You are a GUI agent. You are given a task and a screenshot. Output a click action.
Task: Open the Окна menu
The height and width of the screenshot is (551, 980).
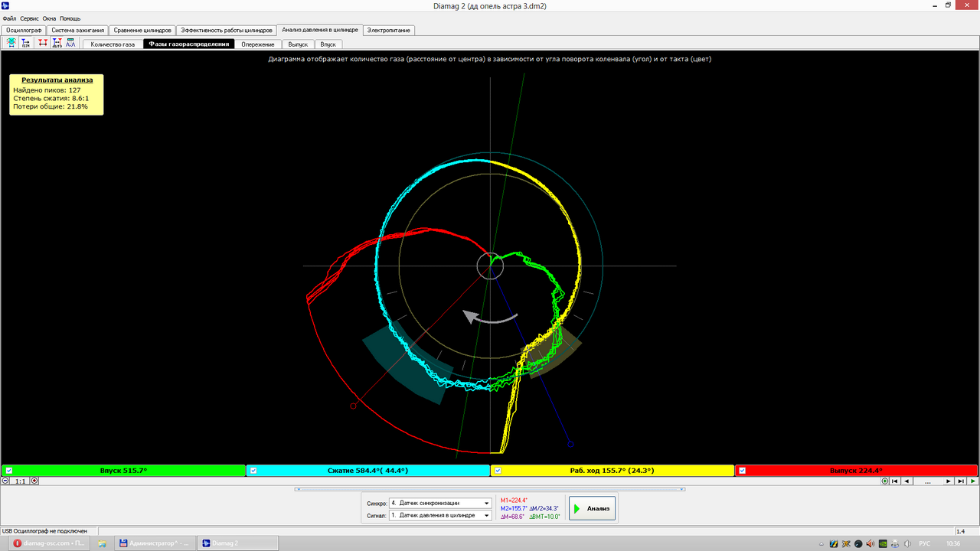[49, 18]
